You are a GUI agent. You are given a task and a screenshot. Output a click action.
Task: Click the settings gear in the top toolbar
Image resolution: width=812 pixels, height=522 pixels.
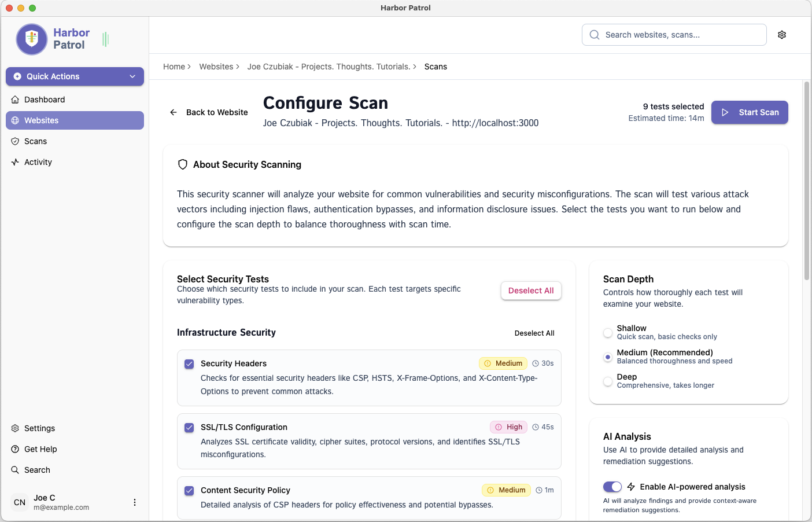coord(782,35)
